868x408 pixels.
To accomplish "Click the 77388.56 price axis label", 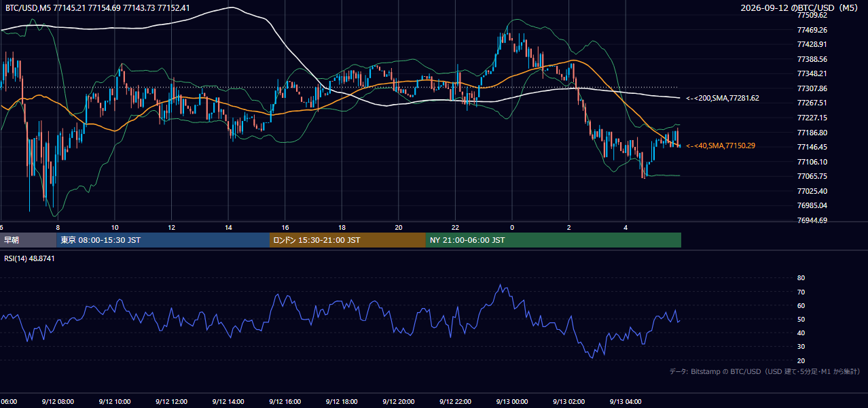I will tap(812, 59).
